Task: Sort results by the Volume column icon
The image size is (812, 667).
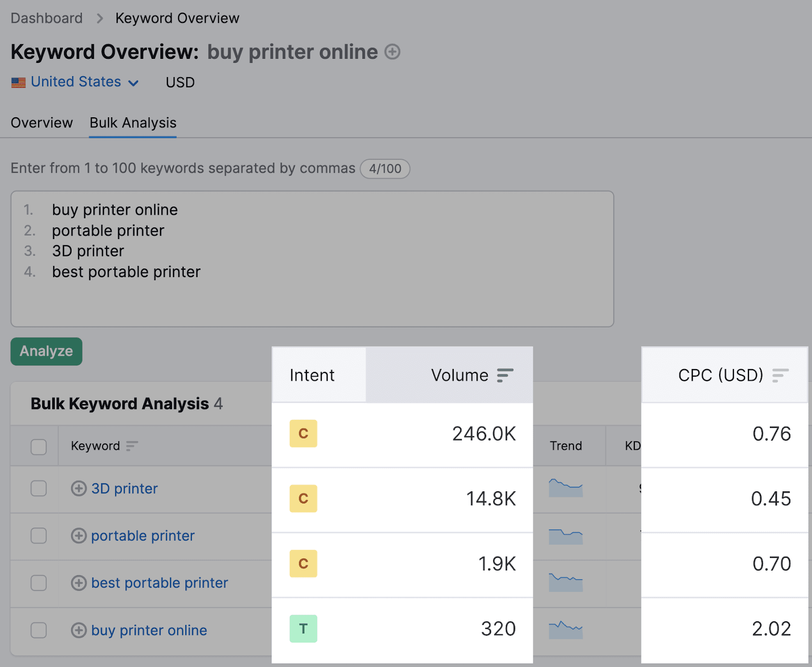Action: point(505,375)
